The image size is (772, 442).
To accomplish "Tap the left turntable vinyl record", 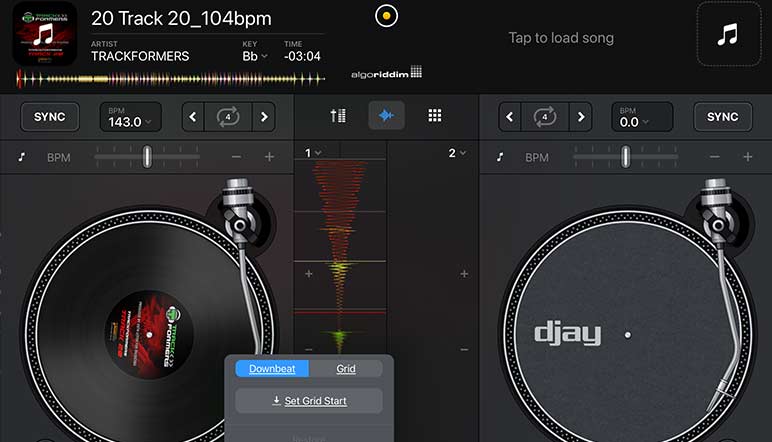I will [148, 335].
